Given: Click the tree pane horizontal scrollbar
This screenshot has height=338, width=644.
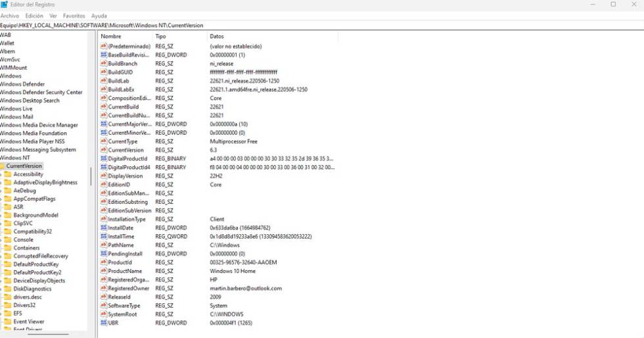Looking at the screenshot, I should click(47, 334).
